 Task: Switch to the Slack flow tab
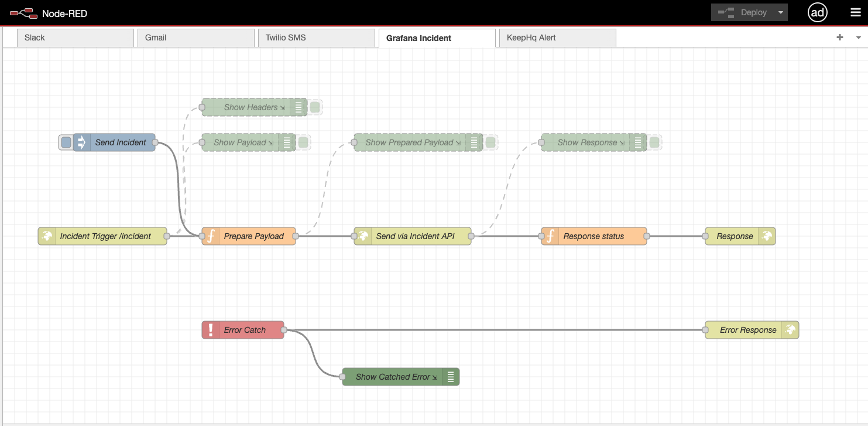76,38
